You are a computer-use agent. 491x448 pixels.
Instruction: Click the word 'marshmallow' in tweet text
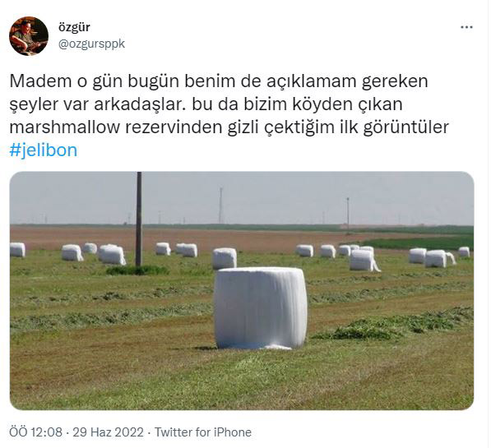coord(65,127)
